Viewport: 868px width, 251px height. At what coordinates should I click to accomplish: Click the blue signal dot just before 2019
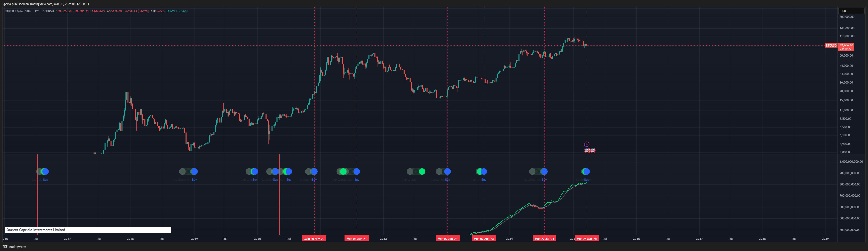(x=194, y=171)
